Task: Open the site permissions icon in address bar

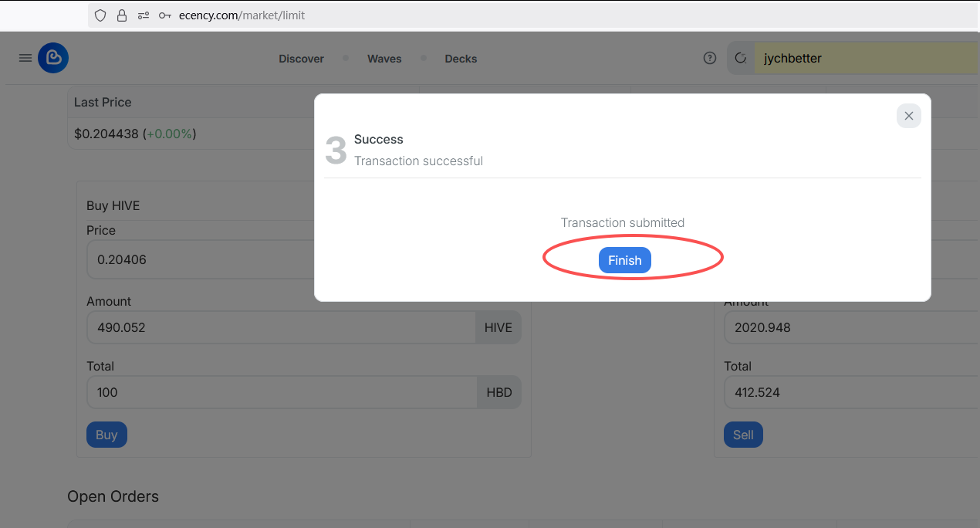Action: coord(144,15)
